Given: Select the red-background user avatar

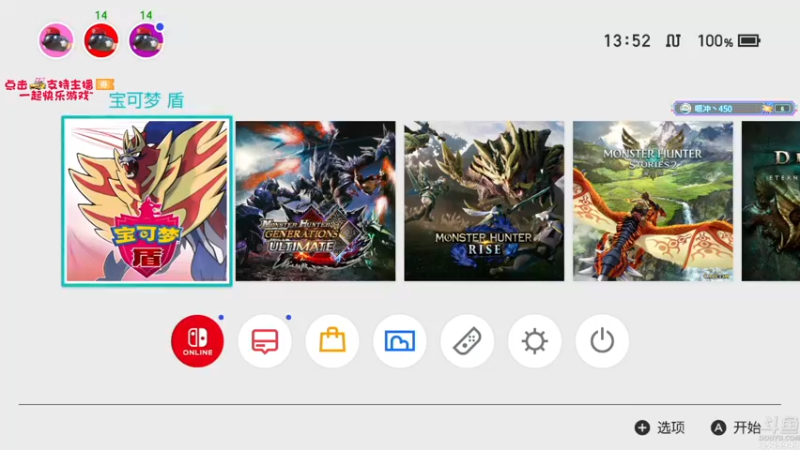Looking at the screenshot, I should [101, 40].
